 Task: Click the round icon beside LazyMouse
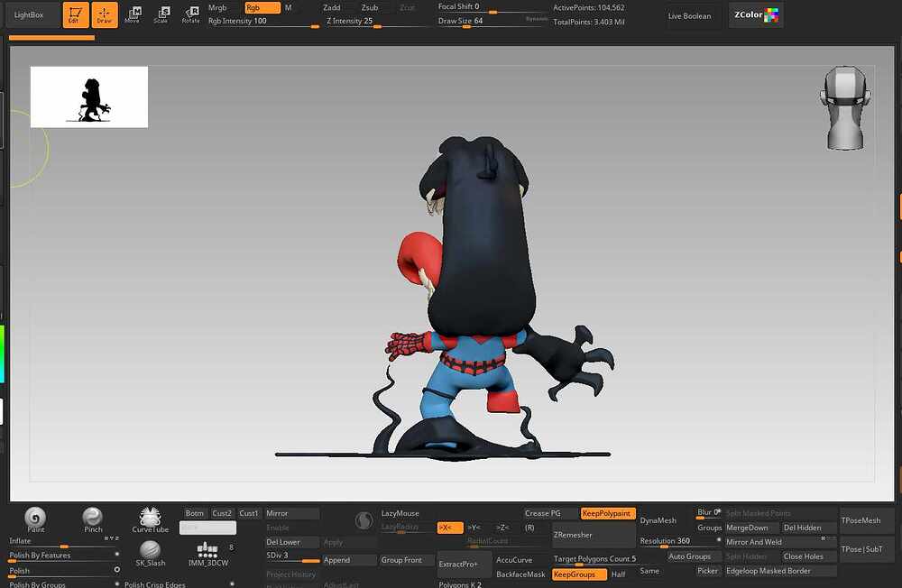[x=364, y=520]
